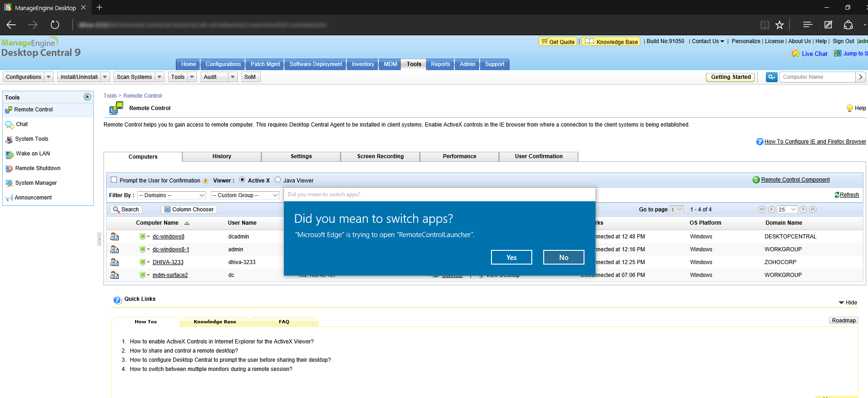The image size is (868, 398).
Task: Click the Getting Started button
Action: click(x=731, y=77)
